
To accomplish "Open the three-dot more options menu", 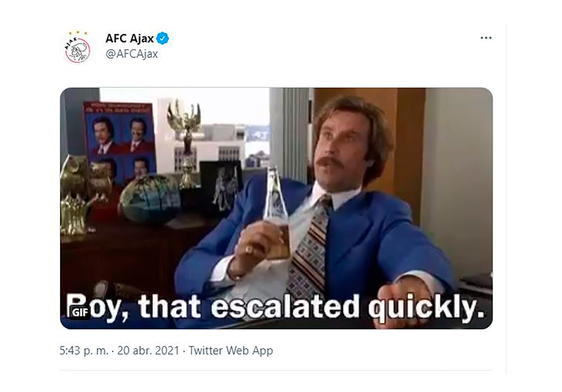I will click(486, 38).
